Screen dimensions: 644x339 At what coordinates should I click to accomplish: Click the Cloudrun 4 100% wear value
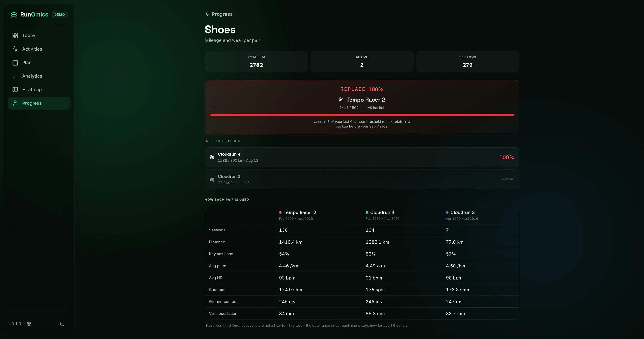506,157
